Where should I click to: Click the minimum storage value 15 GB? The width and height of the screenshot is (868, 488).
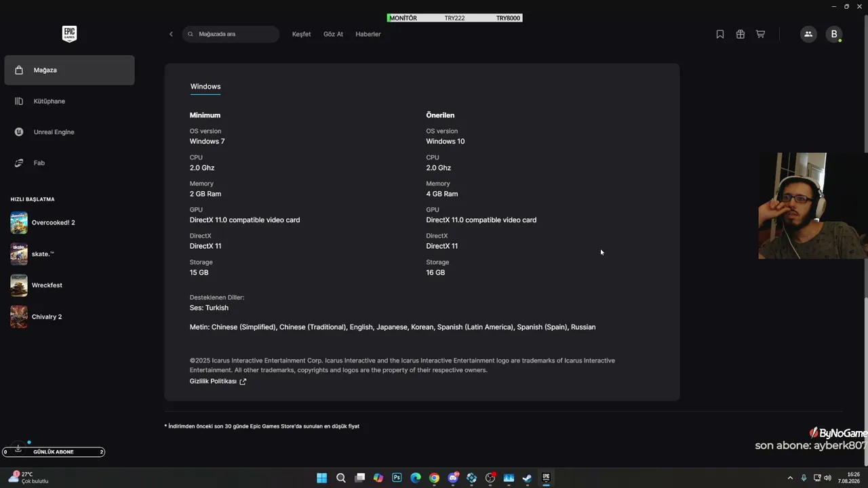point(199,272)
